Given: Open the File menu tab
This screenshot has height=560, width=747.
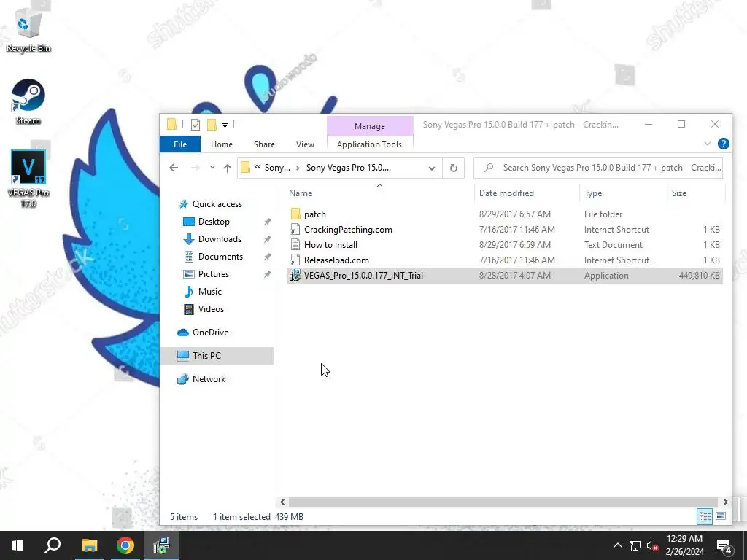Looking at the screenshot, I should pyautogui.click(x=180, y=144).
